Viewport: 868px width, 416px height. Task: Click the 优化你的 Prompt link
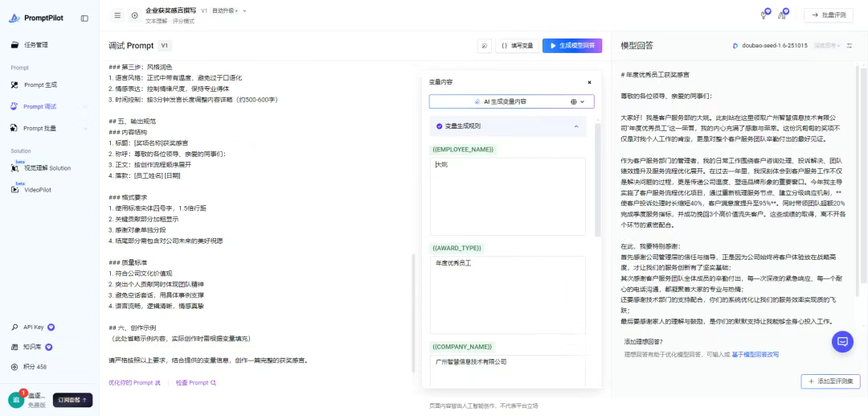134,382
